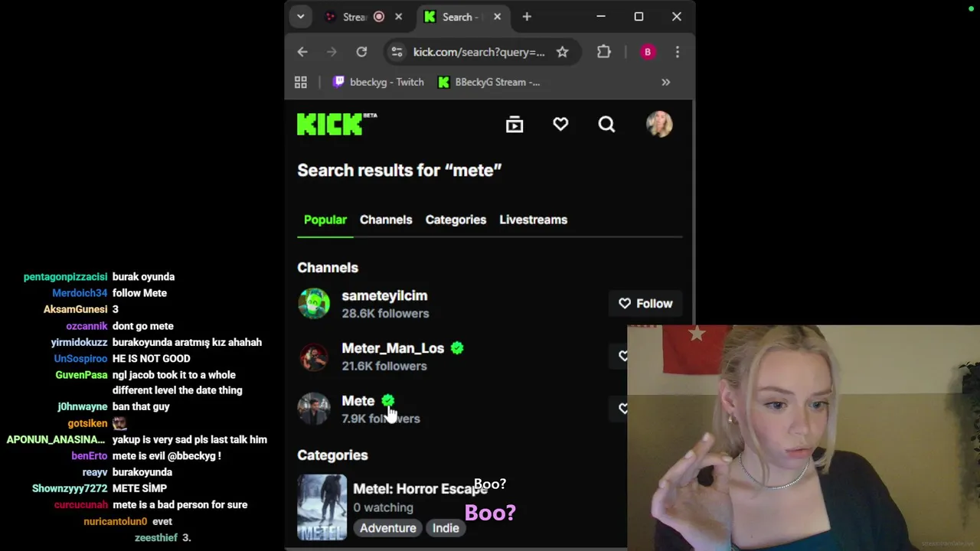Click '28.6K followers' text
Image resolution: width=980 pixels, height=551 pixels.
pyautogui.click(x=385, y=314)
